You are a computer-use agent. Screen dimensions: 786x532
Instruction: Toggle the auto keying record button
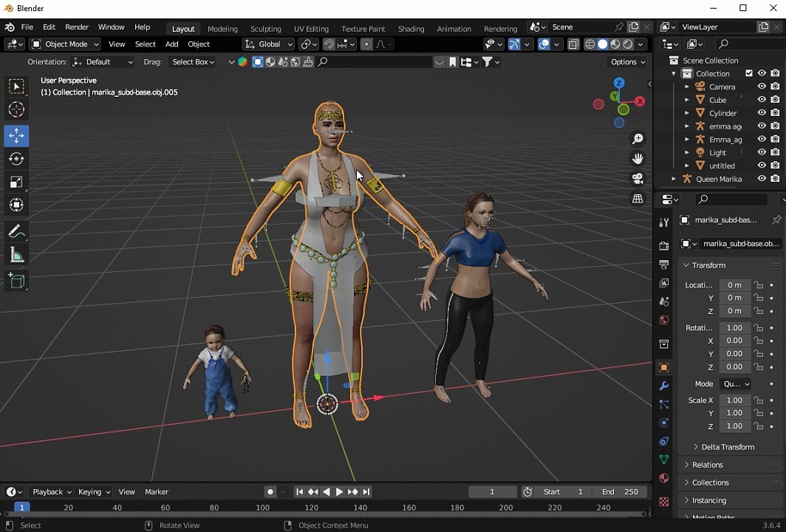[270, 492]
